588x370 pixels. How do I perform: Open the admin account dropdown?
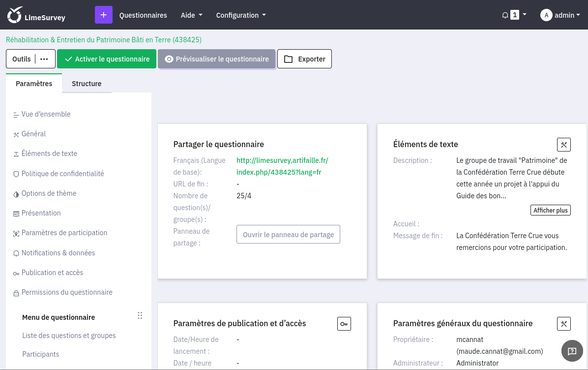(560, 15)
